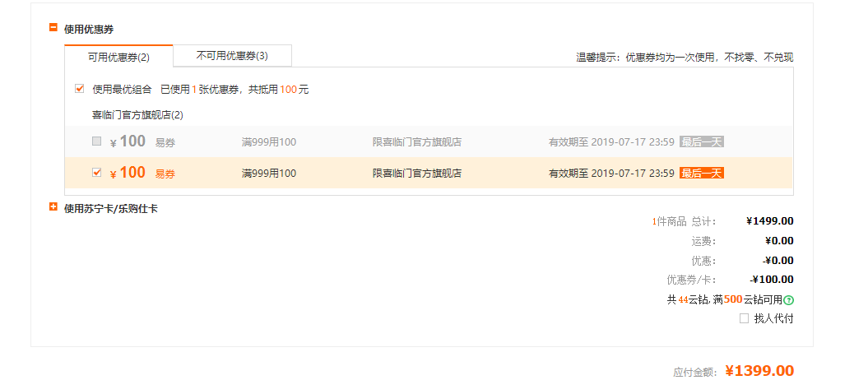Click the ¥1399.00 payable amount
This screenshot has height=380, width=868.
759,371
